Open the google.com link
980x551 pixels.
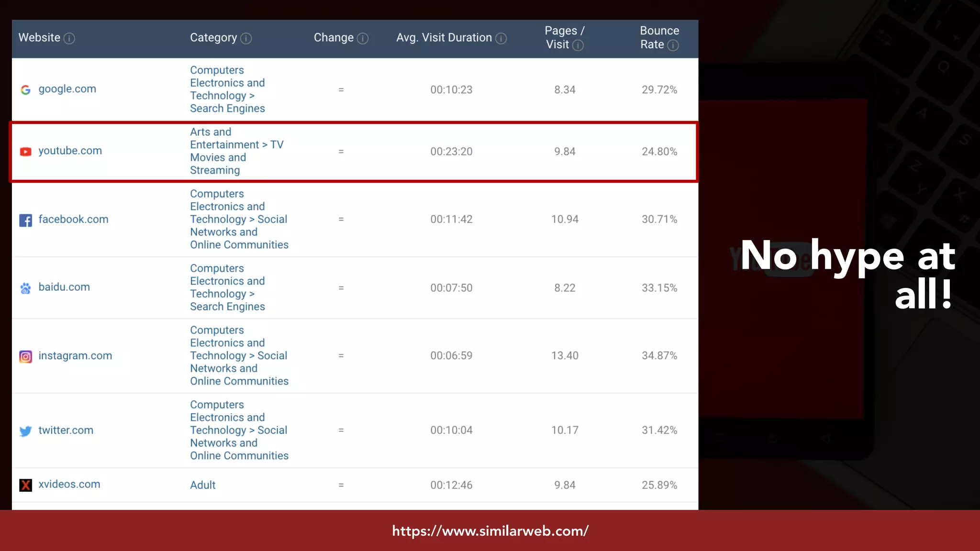(x=67, y=89)
